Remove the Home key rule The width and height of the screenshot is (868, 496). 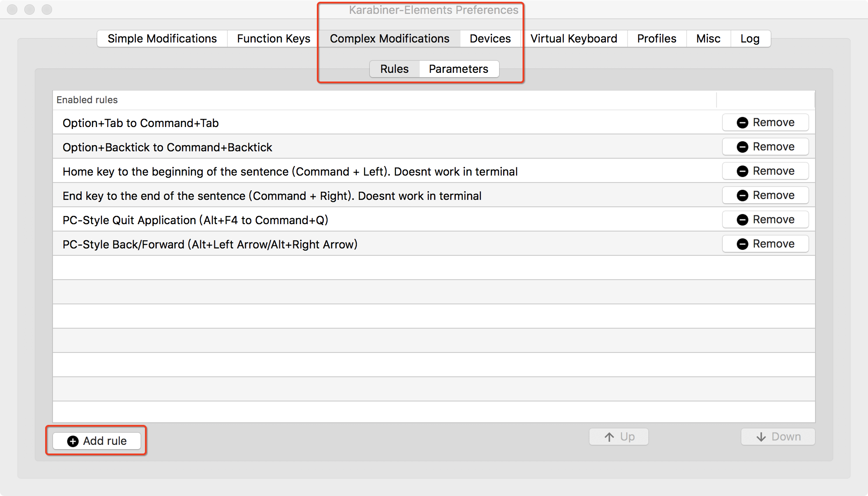pos(766,171)
